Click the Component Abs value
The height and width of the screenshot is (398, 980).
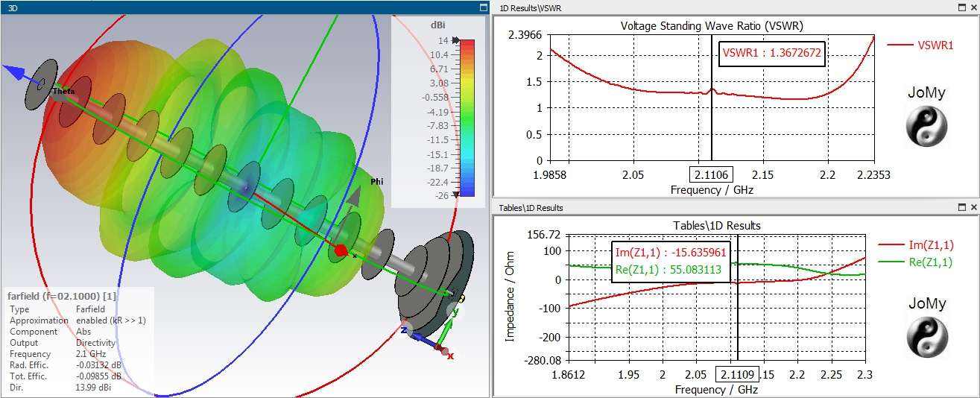(83, 332)
